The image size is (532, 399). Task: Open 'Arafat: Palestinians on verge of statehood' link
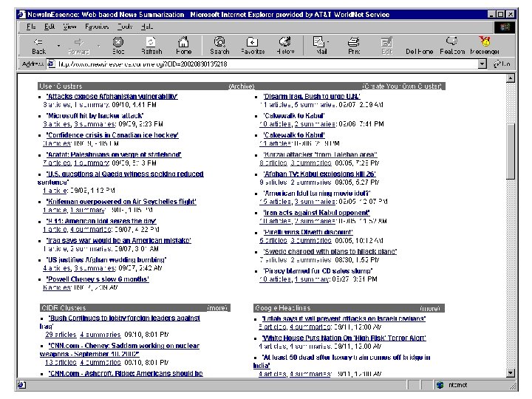(x=114, y=154)
